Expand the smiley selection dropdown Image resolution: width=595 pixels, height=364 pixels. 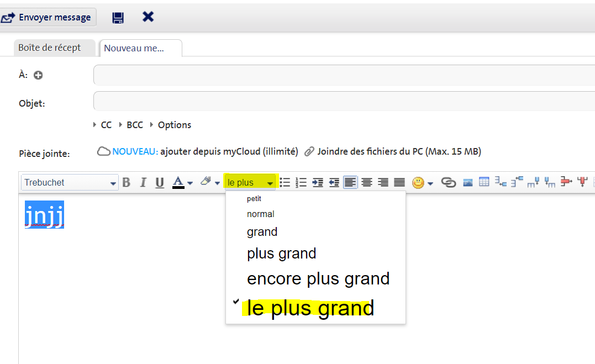point(430,182)
